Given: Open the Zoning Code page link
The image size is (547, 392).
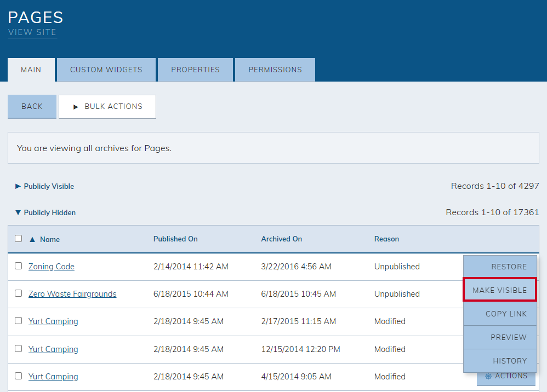Looking at the screenshot, I should 52,267.
